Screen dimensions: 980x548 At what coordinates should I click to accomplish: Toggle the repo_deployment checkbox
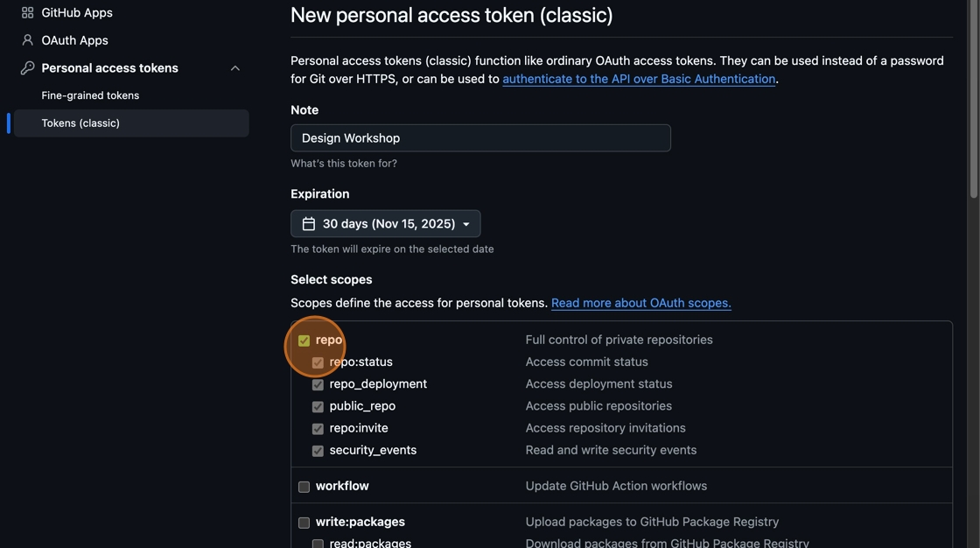[318, 385]
